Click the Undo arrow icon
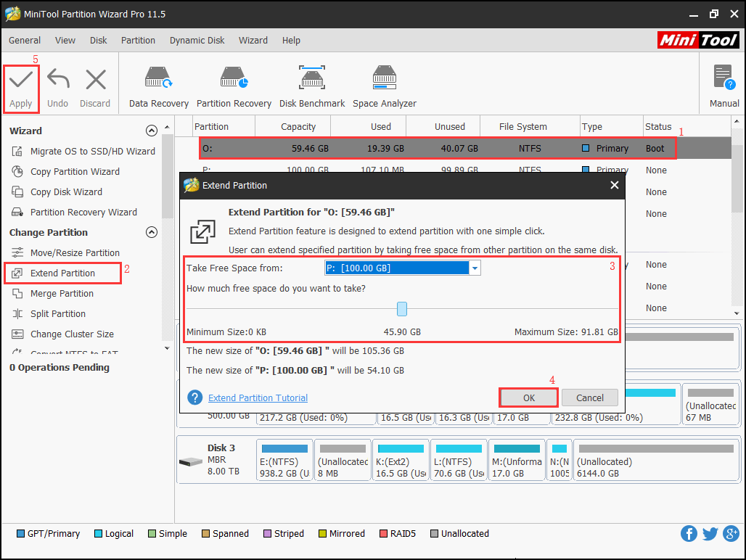 (x=58, y=79)
